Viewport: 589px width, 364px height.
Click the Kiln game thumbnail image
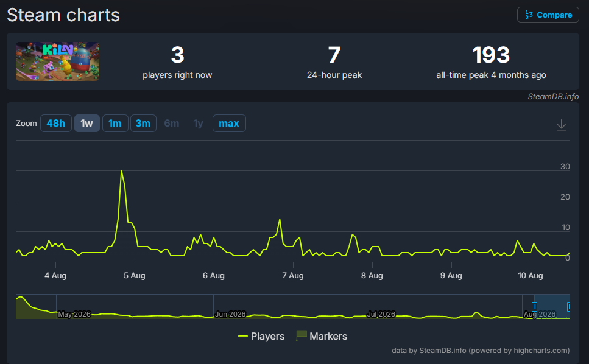pyautogui.click(x=57, y=61)
